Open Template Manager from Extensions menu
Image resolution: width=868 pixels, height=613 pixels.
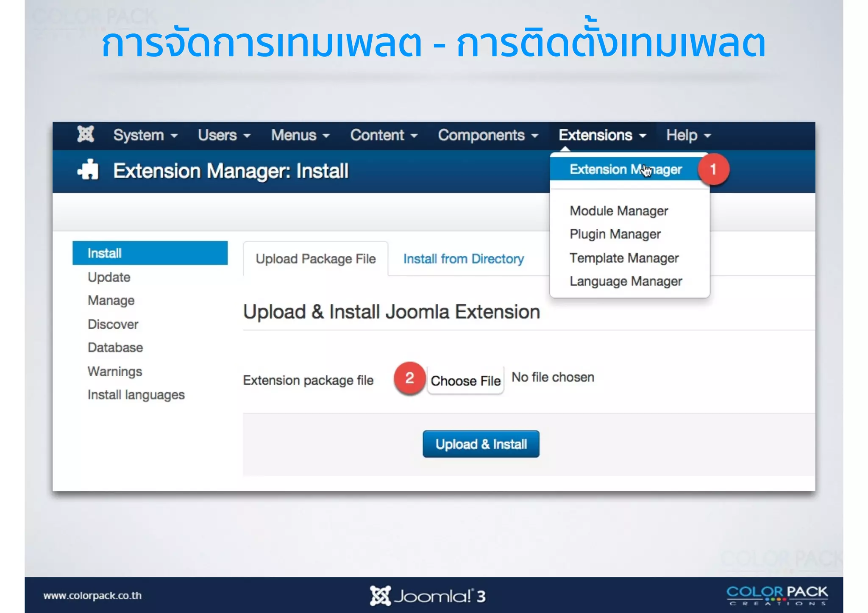pyautogui.click(x=624, y=258)
